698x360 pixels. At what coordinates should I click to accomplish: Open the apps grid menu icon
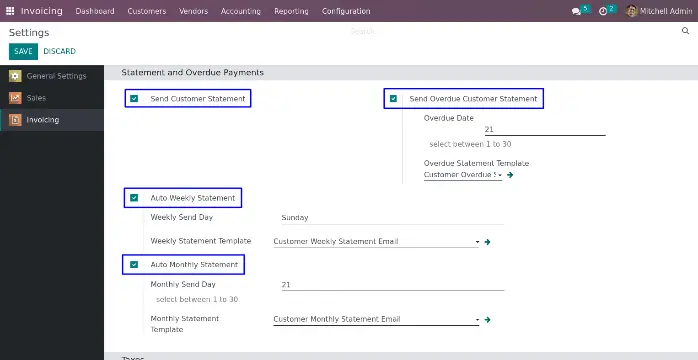pyautogui.click(x=10, y=11)
